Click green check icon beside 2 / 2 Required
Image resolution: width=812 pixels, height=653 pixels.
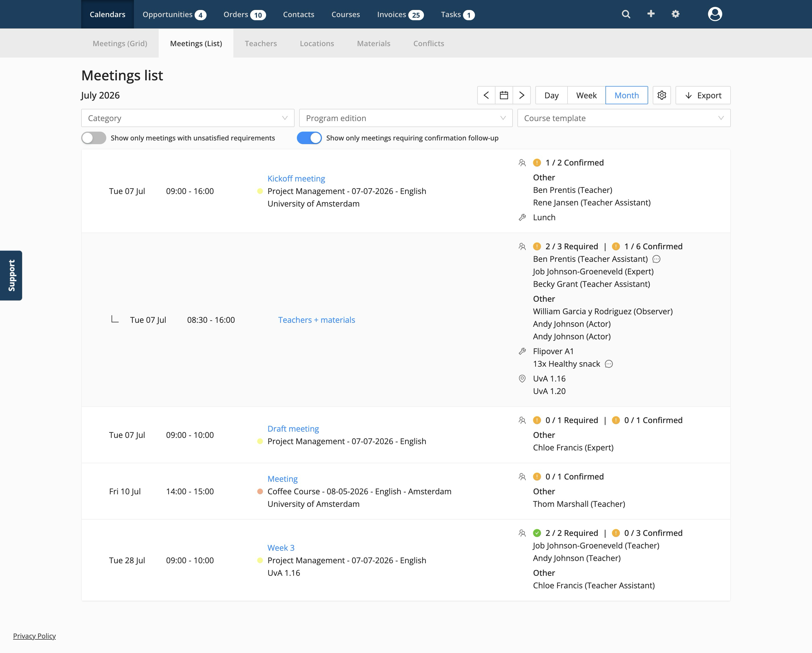click(x=537, y=533)
